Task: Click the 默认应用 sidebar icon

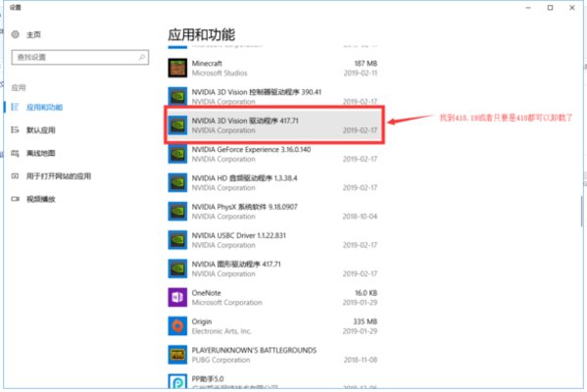Action: click(15, 130)
